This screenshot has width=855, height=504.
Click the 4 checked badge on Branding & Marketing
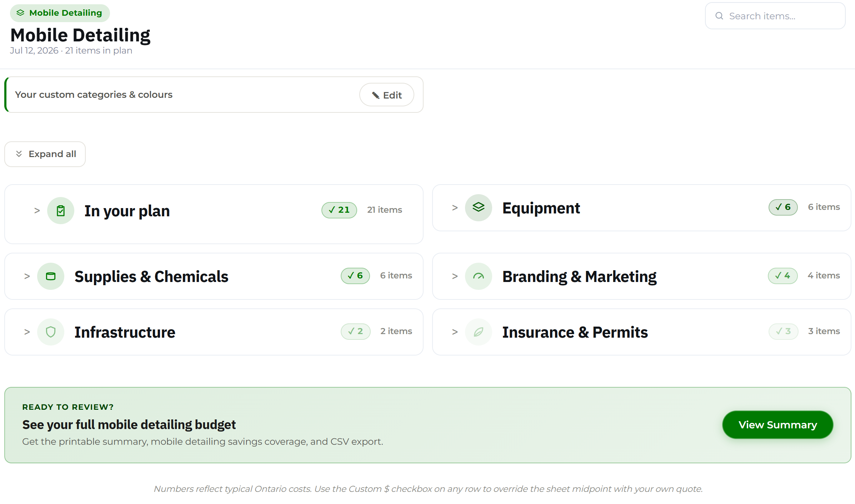pos(782,276)
